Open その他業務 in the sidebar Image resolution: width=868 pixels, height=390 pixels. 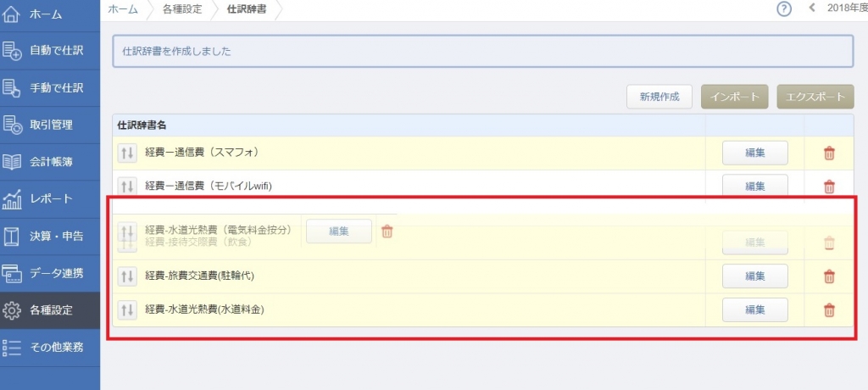(50, 348)
